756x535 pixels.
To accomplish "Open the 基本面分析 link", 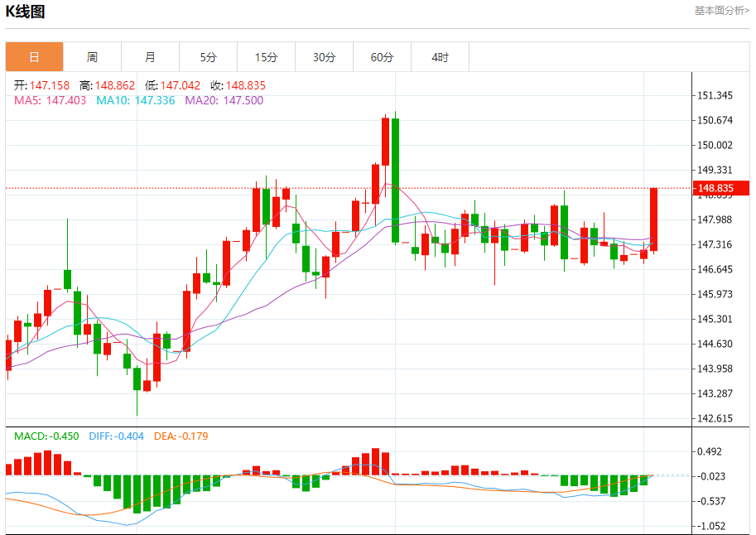I will click(x=722, y=11).
